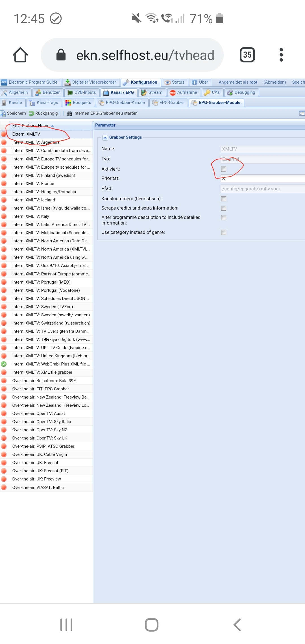This screenshot has height=644, width=305.
Task: Tap the browser address bar URL
Action: tap(145, 55)
